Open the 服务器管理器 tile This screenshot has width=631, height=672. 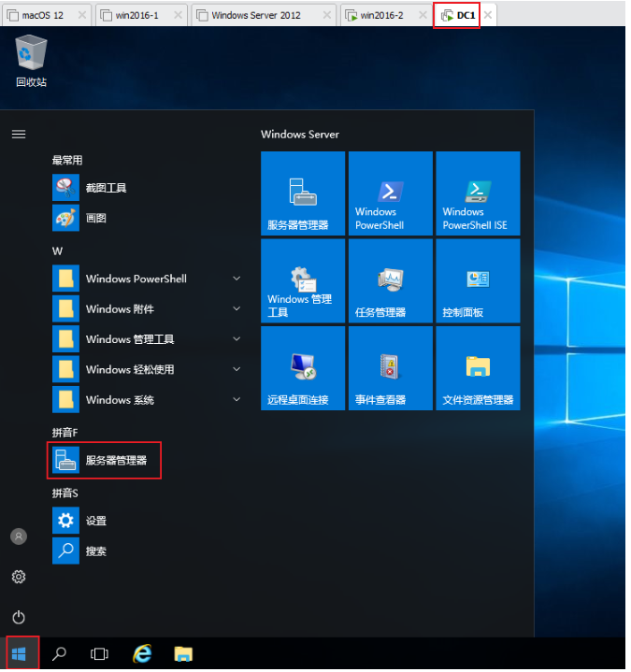305,194
